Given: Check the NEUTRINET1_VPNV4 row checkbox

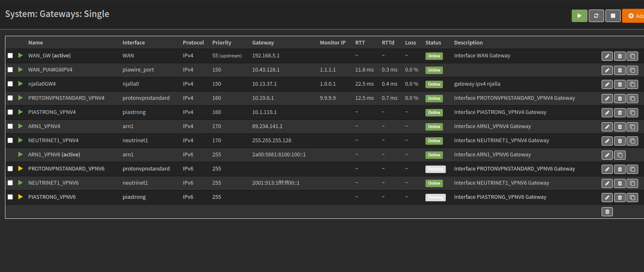Looking at the screenshot, I should pos(10,141).
